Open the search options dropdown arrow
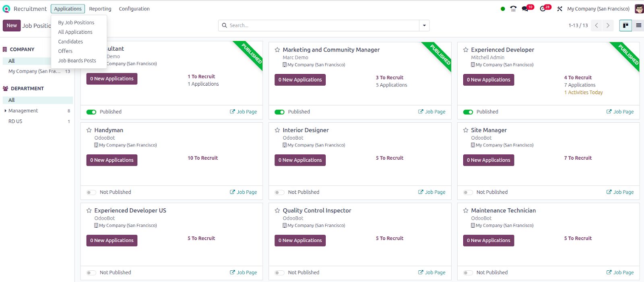Image resolution: width=644 pixels, height=282 pixels. (x=424, y=25)
